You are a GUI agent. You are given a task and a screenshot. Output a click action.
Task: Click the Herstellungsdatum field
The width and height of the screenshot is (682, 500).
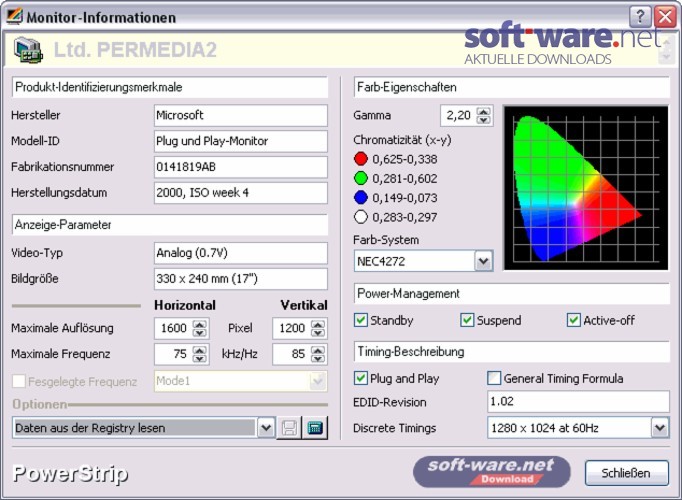pyautogui.click(x=241, y=193)
